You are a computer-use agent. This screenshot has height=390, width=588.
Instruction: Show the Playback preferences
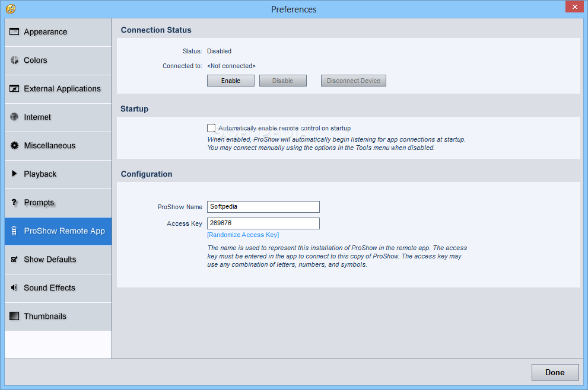[58, 175]
